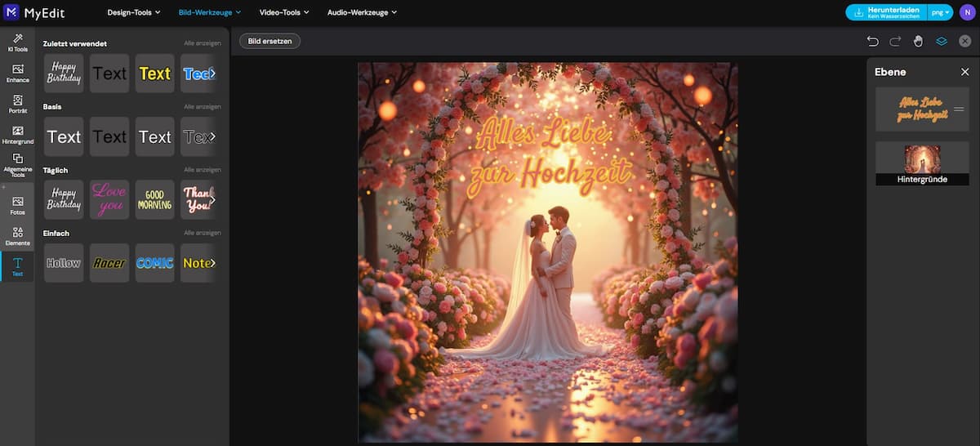Select the Alles Liebe text layer thumbnail
Image resolution: width=980 pixels, height=446 pixels.
pyautogui.click(x=923, y=109)
